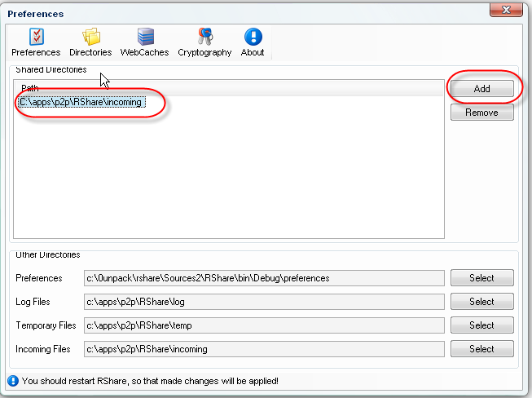Click the Temporary Files path field
The width and height of the screenshot is (532, 398).
(x=264, y=325)
